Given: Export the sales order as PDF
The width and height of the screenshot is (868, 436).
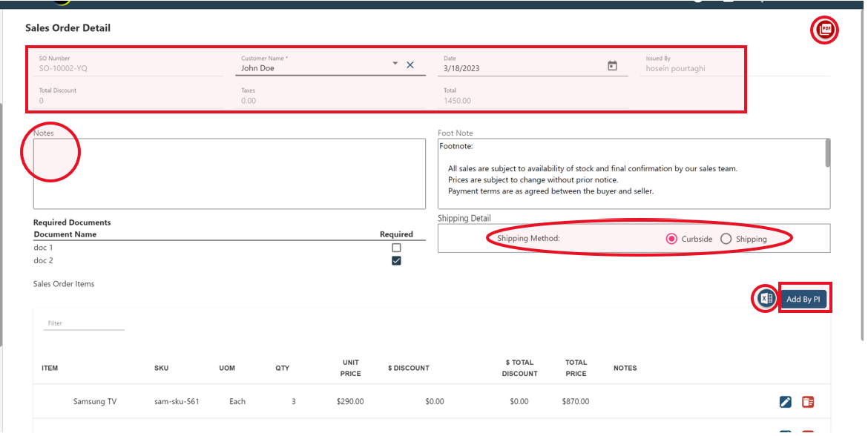Looking at the screenshot, I should [x=824, y=30].
